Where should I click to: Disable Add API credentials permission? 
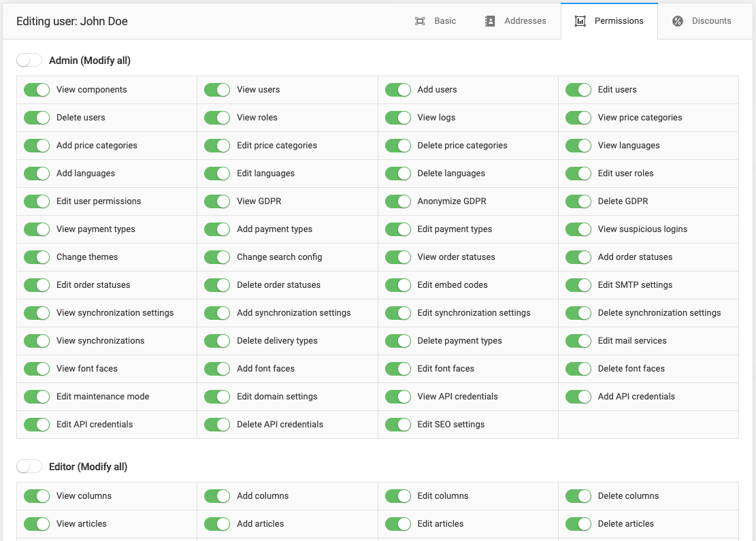[578, 397]
